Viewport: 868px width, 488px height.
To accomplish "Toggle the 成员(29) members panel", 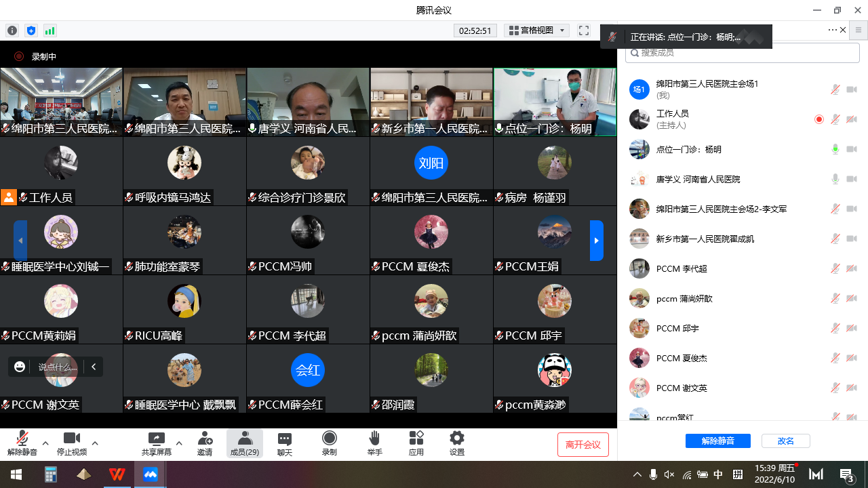I will [x=244, y=443].
